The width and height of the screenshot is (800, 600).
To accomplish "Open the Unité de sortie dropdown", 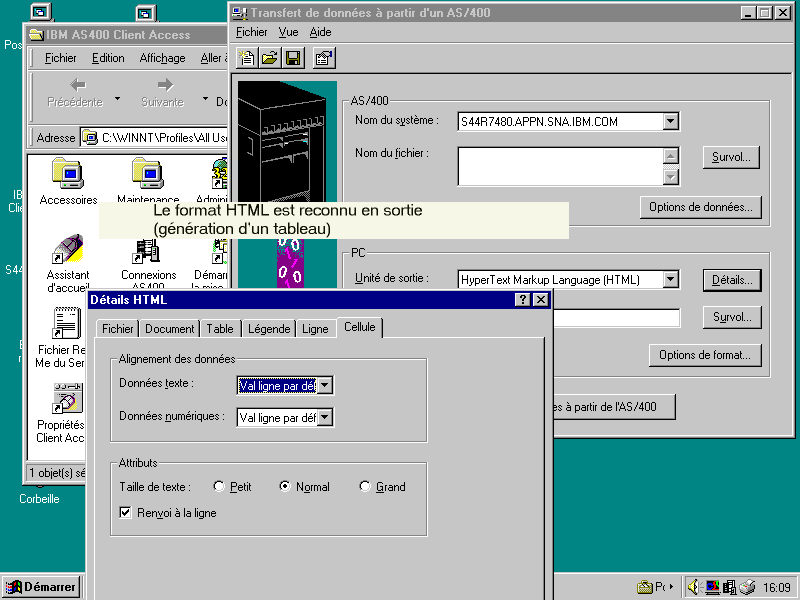I will coord(671,279).
